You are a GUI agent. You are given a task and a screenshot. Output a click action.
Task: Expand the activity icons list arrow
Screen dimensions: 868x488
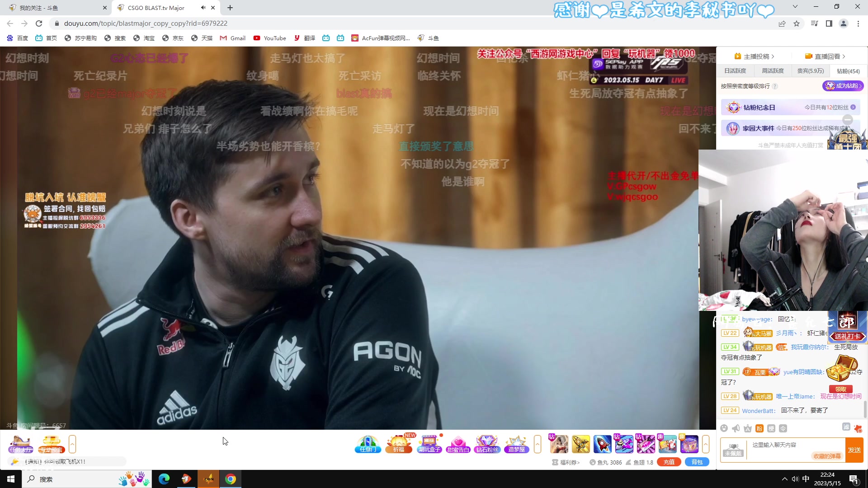[x=538, y=444]
